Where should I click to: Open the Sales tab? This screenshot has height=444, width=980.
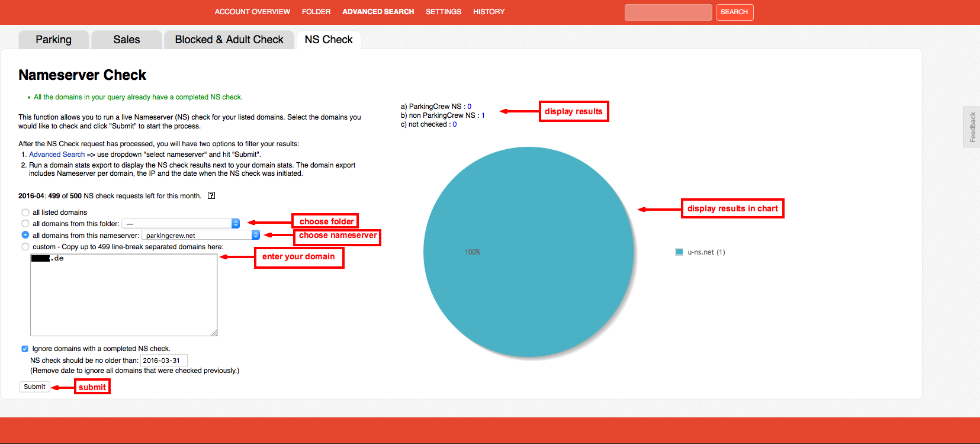tap(127, 40)
